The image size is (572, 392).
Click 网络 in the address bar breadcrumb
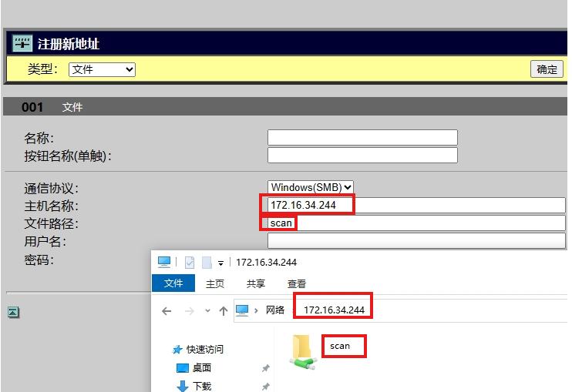274,310
